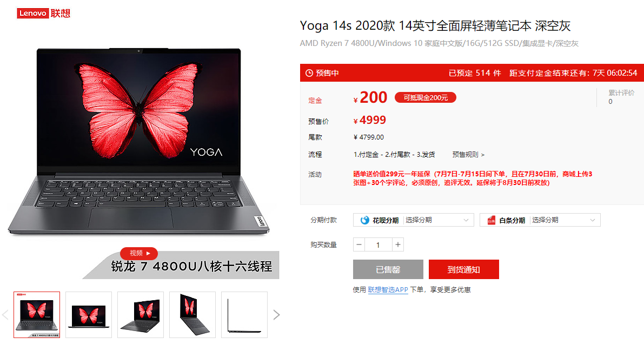
Task: Click the Lenovo 联想 logo
Action: 44,13
